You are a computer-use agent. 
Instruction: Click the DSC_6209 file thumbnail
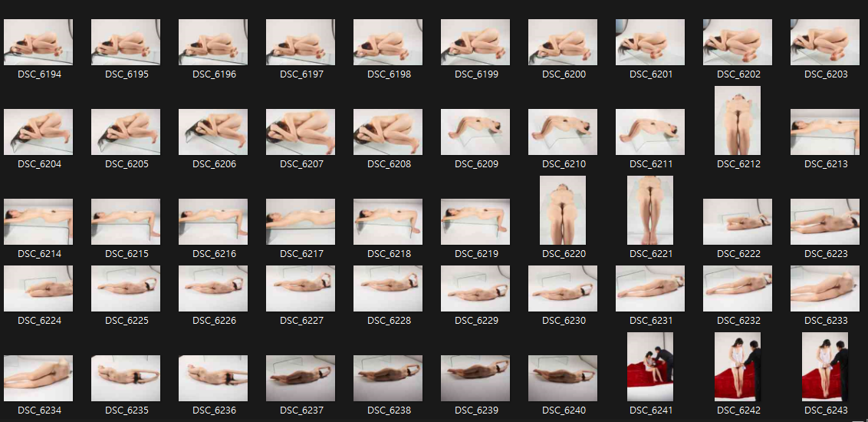click(475, 132)
